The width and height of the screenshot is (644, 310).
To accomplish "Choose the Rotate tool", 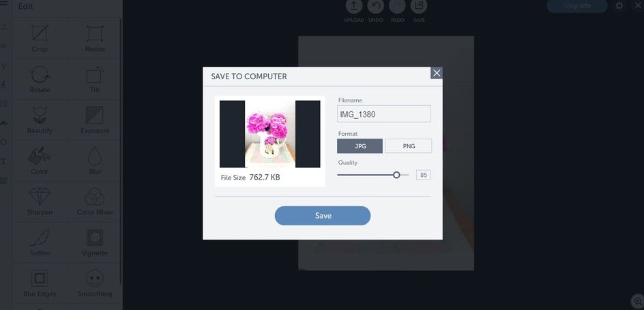I will pyautogui.click(x=40, y=75).
